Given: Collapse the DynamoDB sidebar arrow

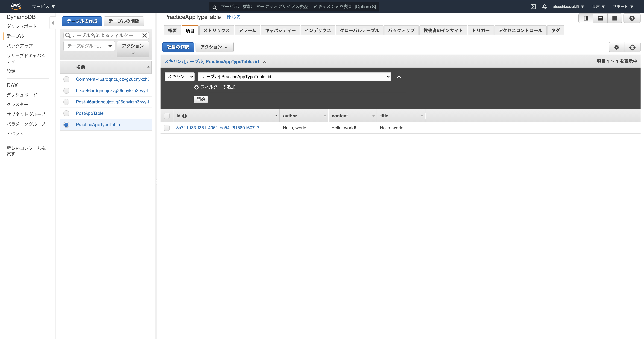Looking at the screenshot, I should [x=53, y=23].
